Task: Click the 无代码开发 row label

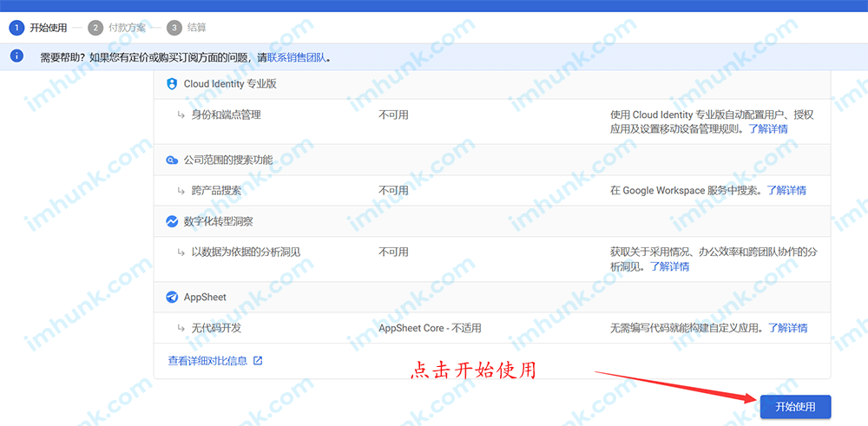Action: tap(216, 328)
